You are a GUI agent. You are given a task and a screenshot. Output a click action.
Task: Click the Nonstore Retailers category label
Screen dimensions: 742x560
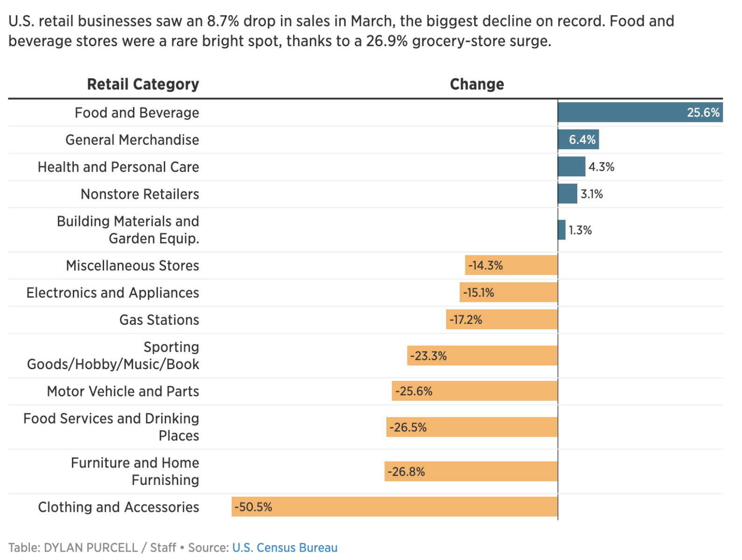140,194
